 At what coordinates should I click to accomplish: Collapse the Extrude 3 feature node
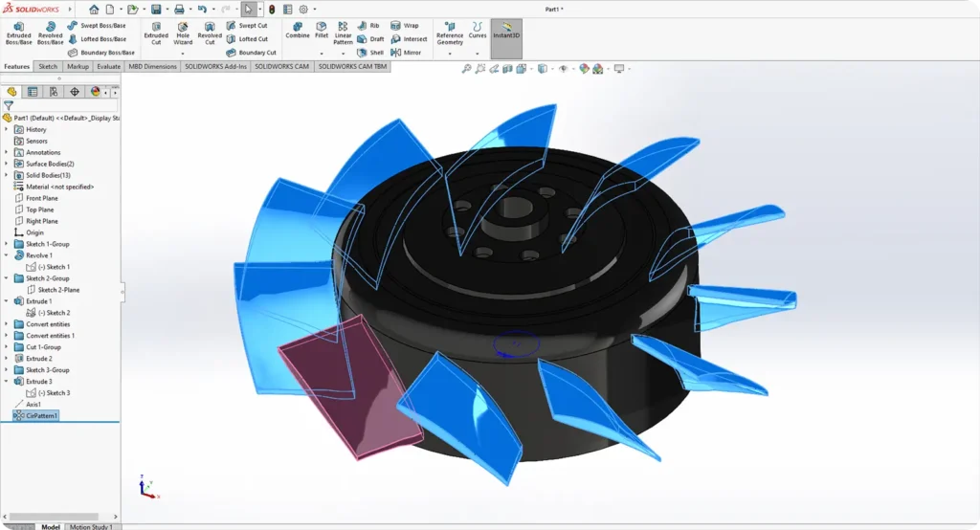coord(7,381)
